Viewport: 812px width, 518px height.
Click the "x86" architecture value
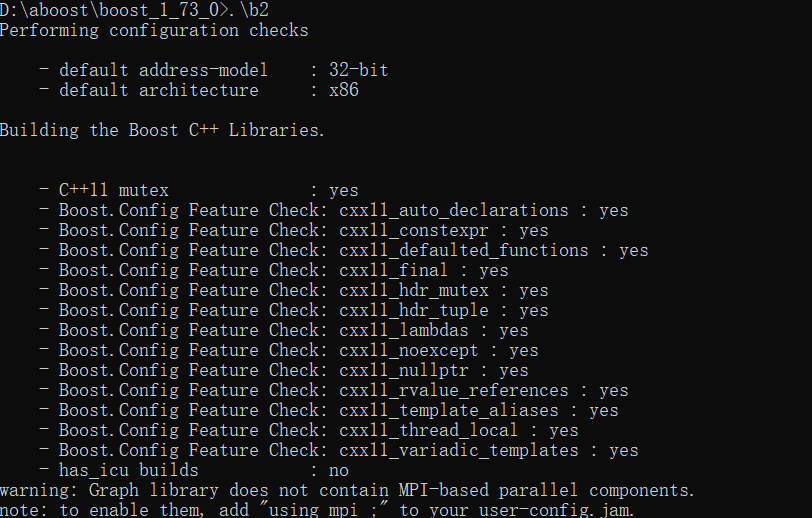[x=343, y=90]
